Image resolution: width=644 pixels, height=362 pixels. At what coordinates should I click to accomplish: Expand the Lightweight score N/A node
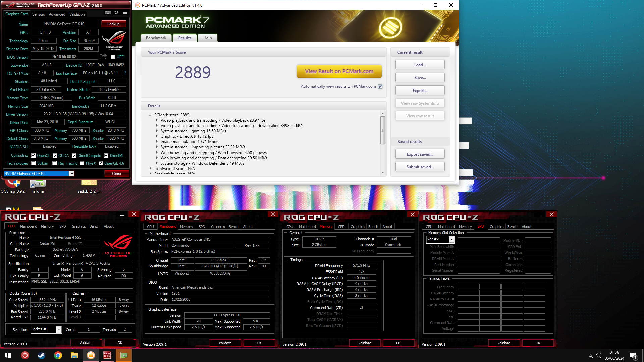(150, 169)
